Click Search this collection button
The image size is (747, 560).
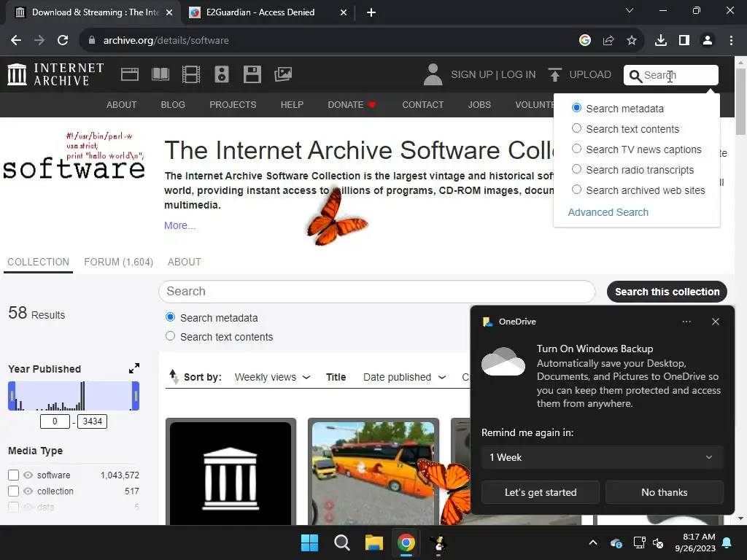667,292
